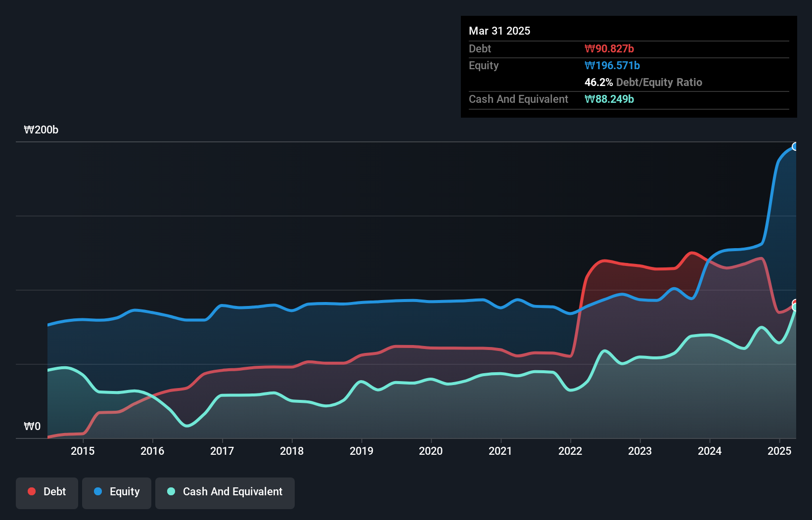Click the red Debt legend dot
The image size is (812, 520).
32,491
